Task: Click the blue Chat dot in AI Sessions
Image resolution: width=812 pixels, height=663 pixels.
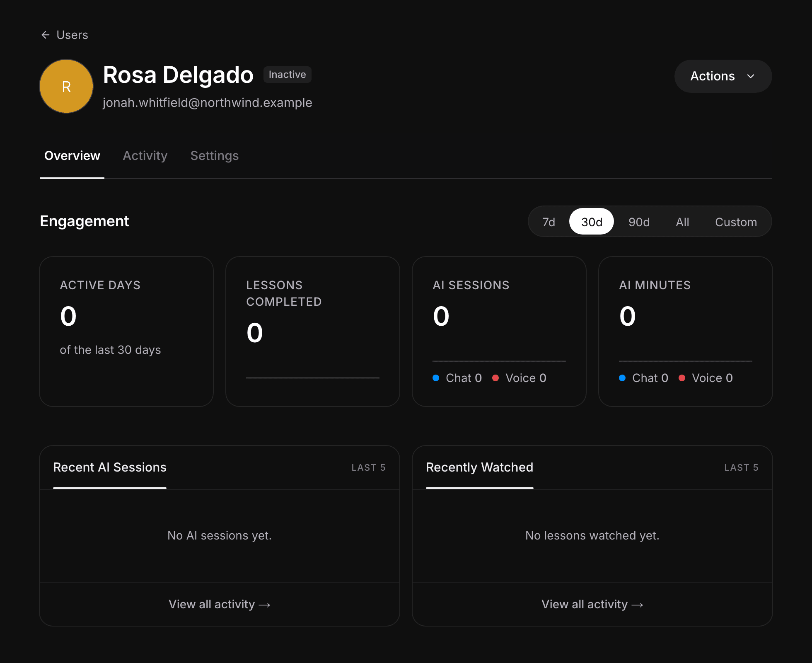Action: point(436,378)
